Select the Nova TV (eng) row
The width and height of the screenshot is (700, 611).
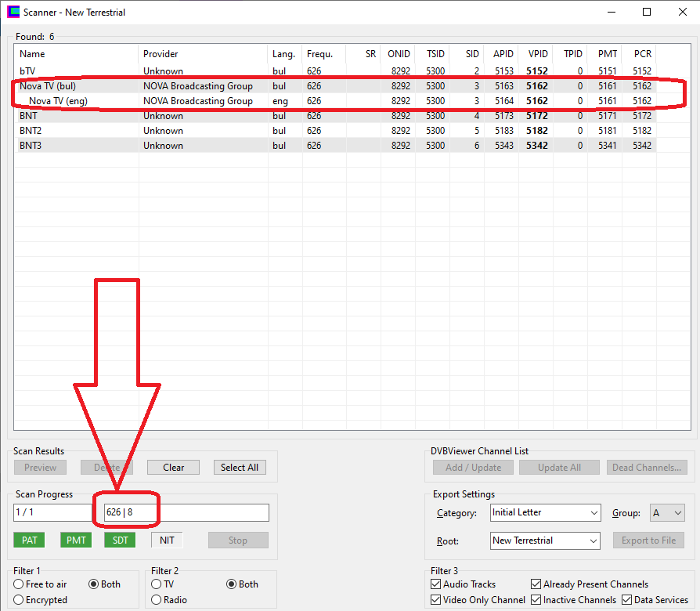pyautogui.click(x=335, y=101)
